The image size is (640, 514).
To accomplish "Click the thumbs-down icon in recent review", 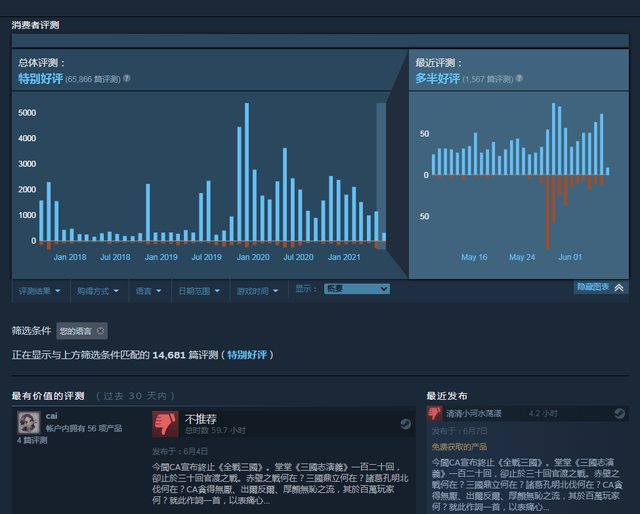I will click(x=435, y=412).
